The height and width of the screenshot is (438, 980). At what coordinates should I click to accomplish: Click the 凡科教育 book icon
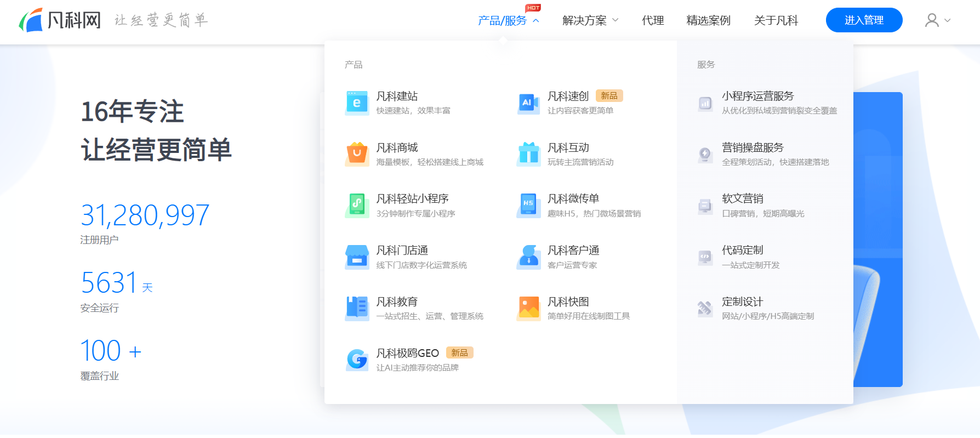pos(357,308)
